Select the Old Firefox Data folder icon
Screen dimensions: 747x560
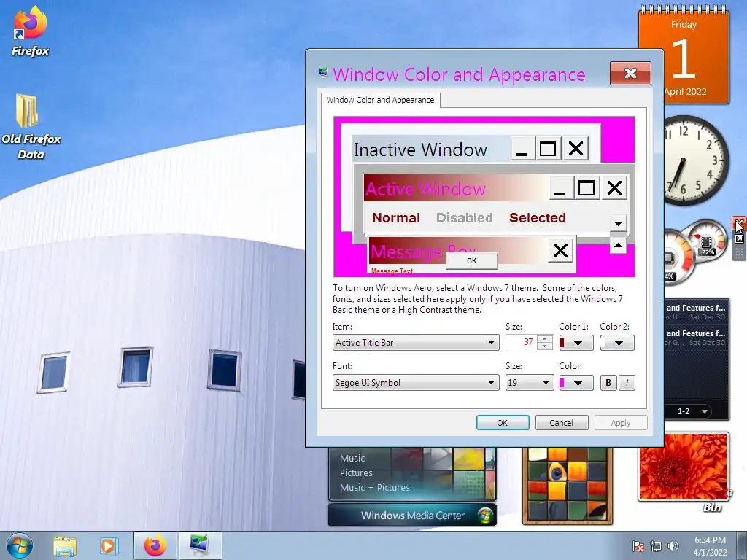28,111
